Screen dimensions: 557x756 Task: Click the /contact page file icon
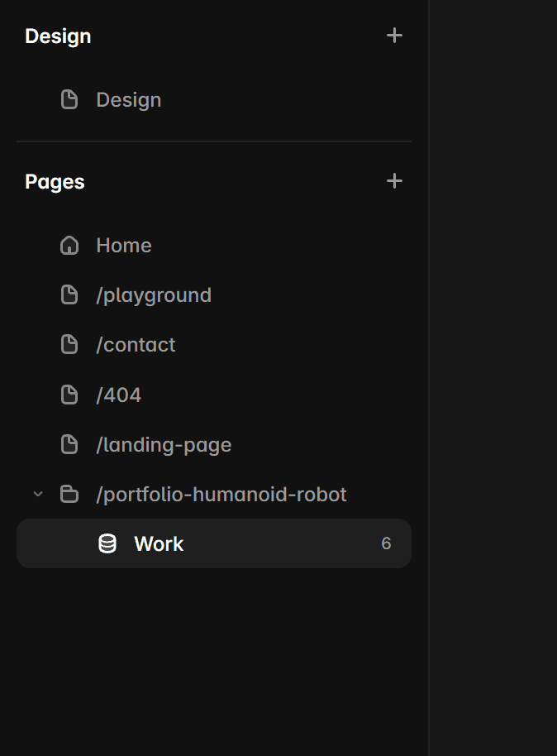(x=69, y=344)
